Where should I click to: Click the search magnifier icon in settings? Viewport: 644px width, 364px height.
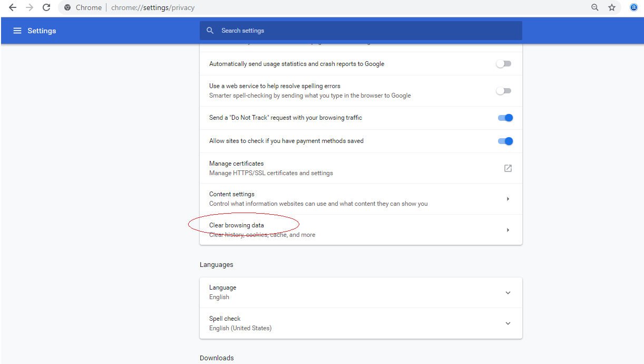click(x=210, y=31)
